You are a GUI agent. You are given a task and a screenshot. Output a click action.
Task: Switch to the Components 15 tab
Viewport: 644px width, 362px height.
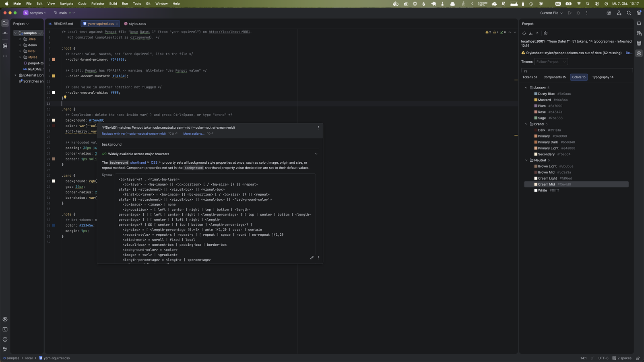[x=555, y=77]
